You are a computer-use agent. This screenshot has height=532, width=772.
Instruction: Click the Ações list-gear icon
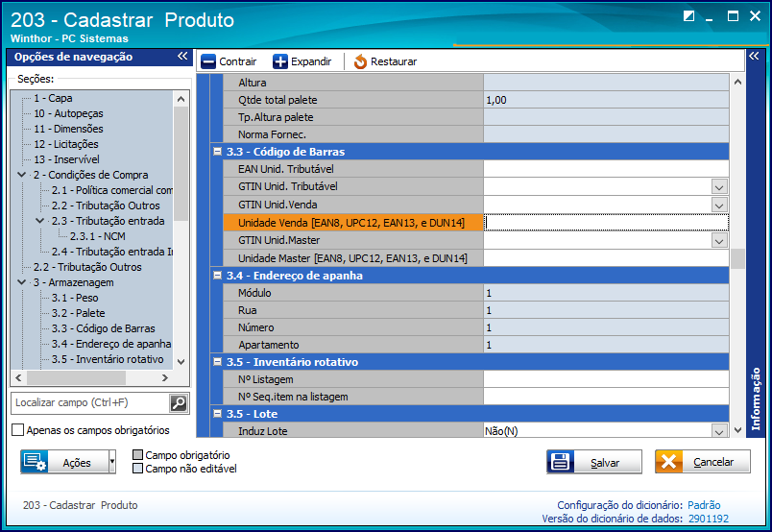35,462
